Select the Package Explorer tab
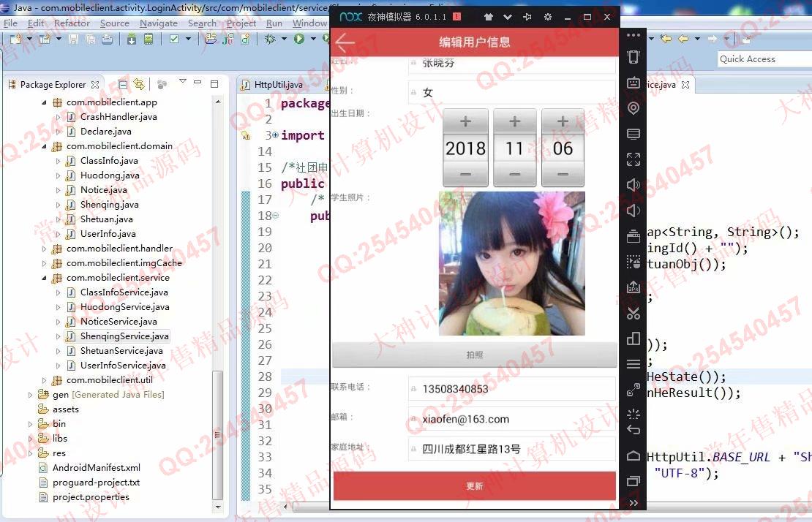Image resolution: width=812 pixels, height=522 pixels. point(52,84)
